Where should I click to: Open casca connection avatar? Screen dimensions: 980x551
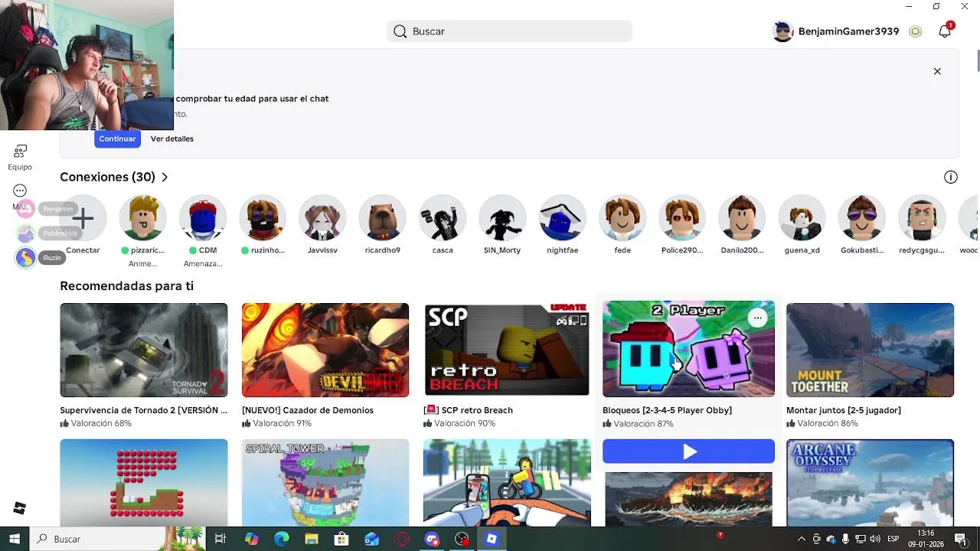443,219
